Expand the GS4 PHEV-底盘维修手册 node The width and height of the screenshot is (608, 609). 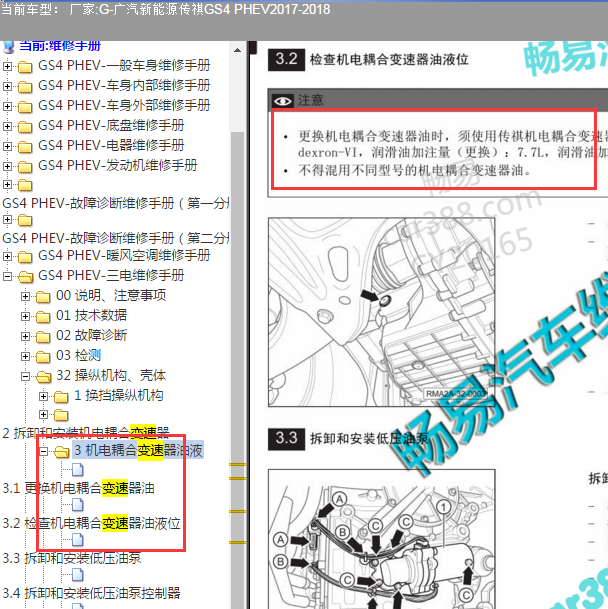pyautogui.click(x=7, y=126)
